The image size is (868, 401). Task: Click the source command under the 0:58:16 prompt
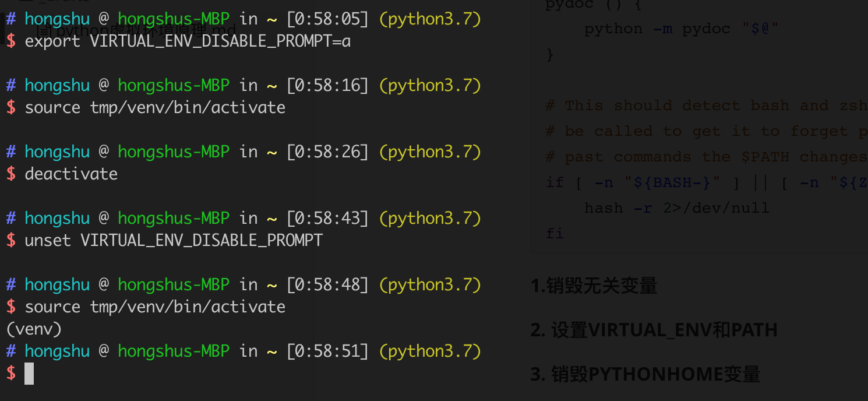(x=155, y=108)
